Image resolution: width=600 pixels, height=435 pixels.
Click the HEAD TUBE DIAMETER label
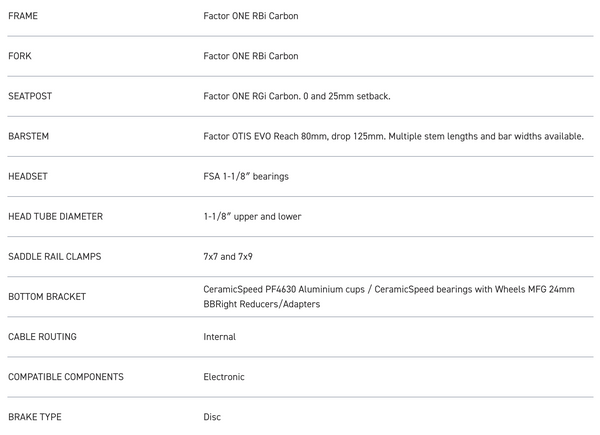coord(55,216)
